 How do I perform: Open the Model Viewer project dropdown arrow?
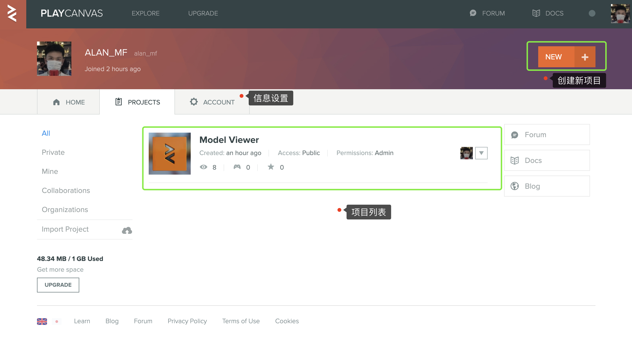[x=481, y=153]
